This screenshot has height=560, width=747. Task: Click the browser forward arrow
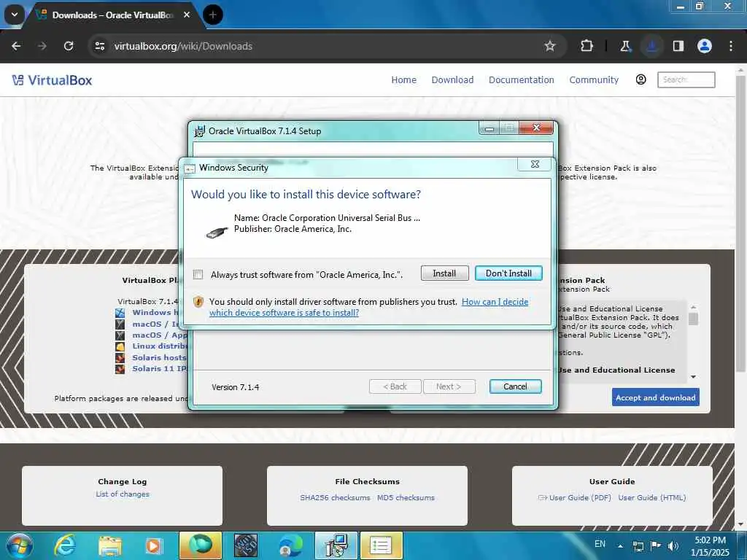42,46
